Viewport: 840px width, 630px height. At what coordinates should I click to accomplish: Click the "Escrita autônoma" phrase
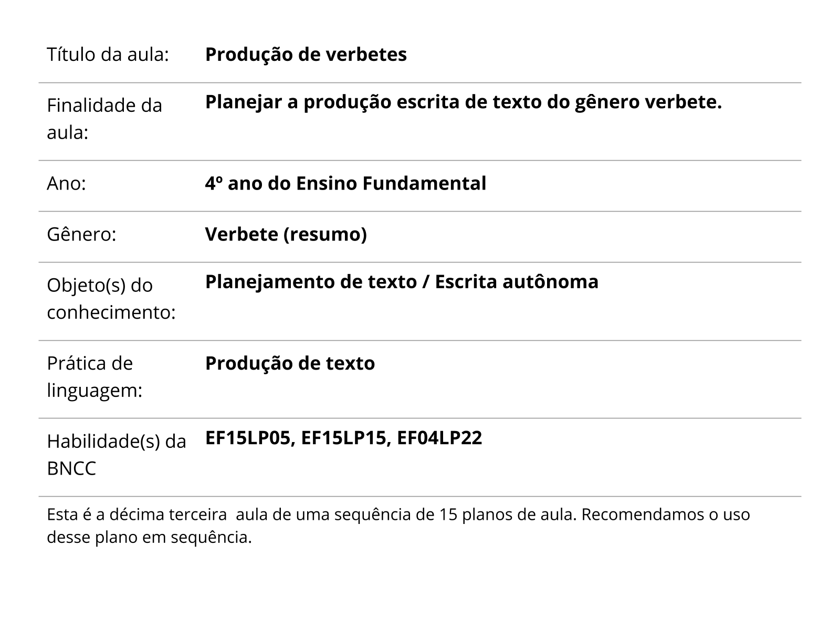point(517,282)
